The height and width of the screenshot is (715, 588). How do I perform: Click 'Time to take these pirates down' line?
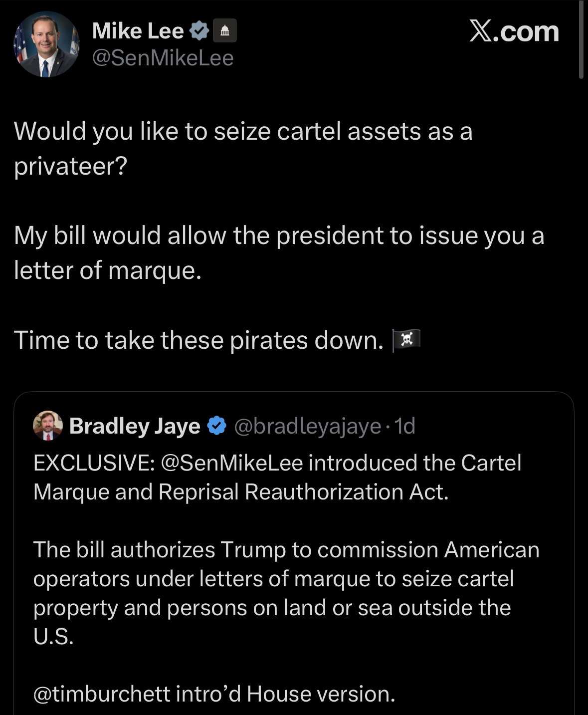click(199, 340)
